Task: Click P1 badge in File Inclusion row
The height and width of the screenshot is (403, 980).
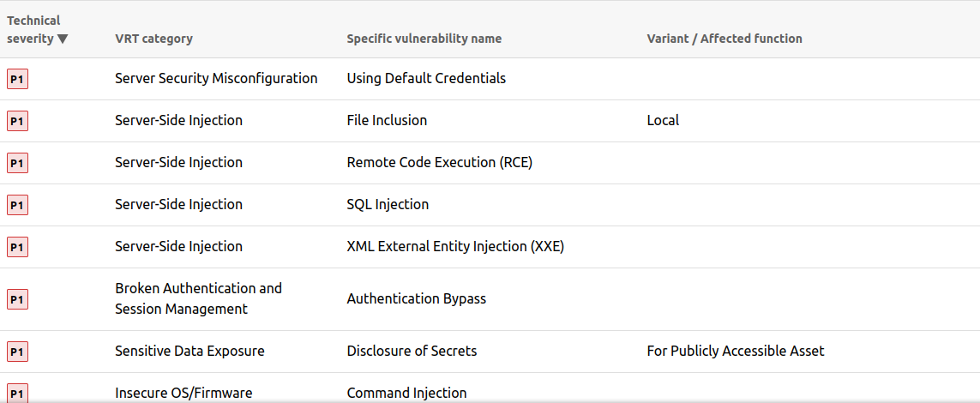Action: (18, 121)
